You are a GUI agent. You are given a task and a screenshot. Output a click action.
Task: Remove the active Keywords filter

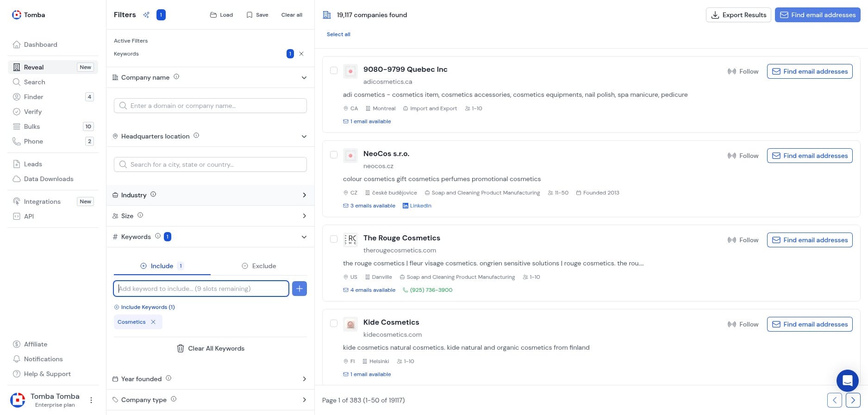[301, 54]
